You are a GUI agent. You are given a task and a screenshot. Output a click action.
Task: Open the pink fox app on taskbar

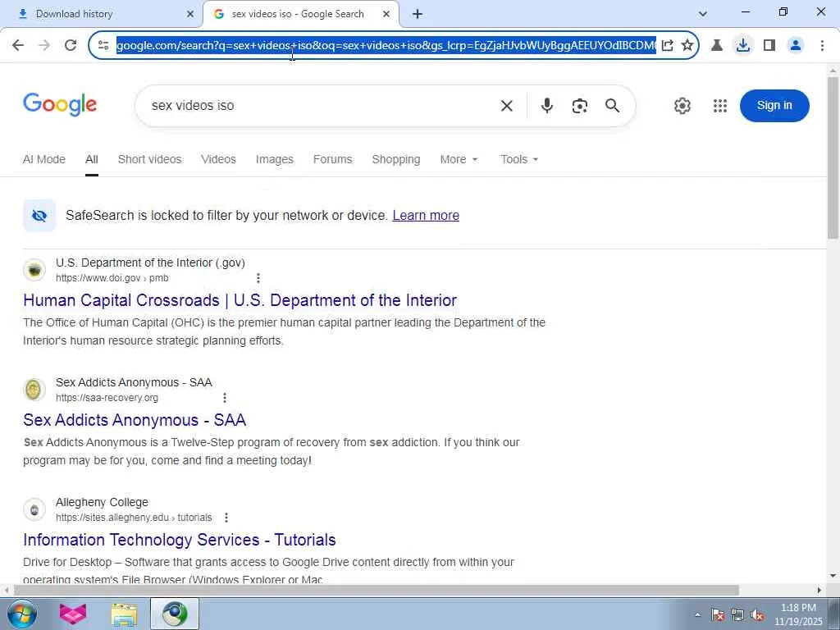click(73, 614)
